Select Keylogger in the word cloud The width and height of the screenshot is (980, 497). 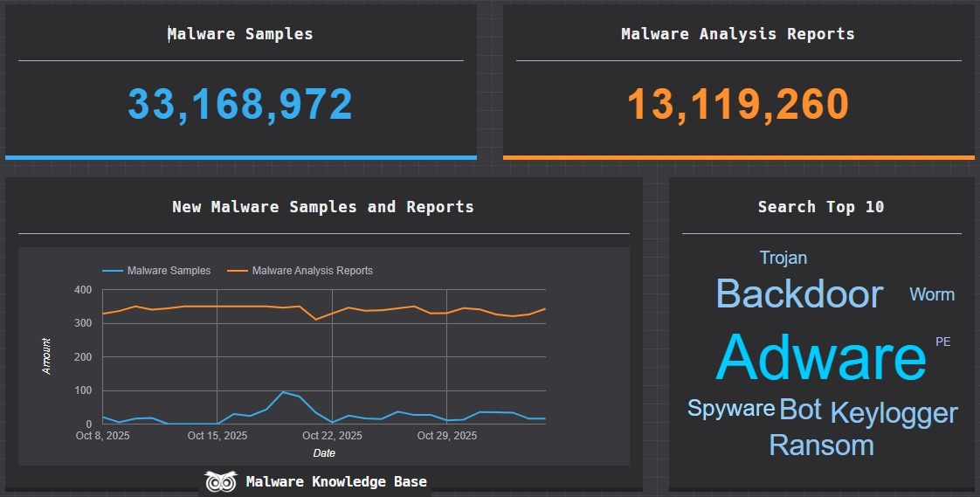(894, 412)
